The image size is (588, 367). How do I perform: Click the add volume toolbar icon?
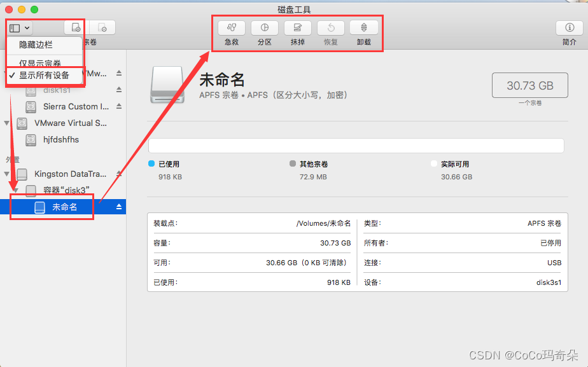pyautogui.click(x=76, y=28)
